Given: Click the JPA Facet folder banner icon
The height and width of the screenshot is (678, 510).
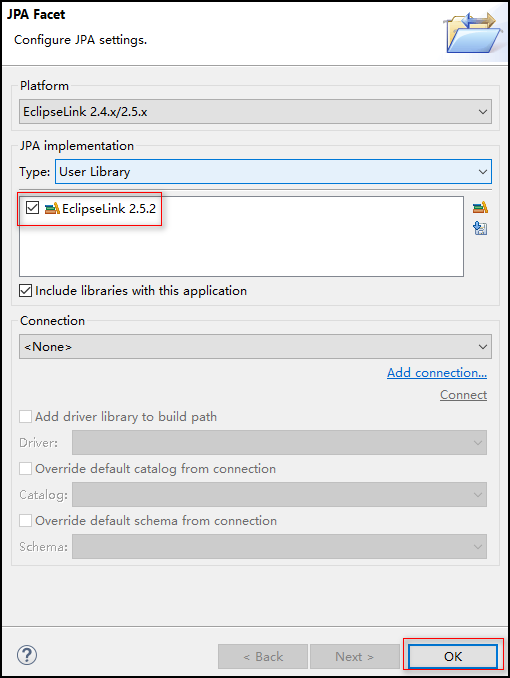Looking at the screenshot, I should 473,33.
